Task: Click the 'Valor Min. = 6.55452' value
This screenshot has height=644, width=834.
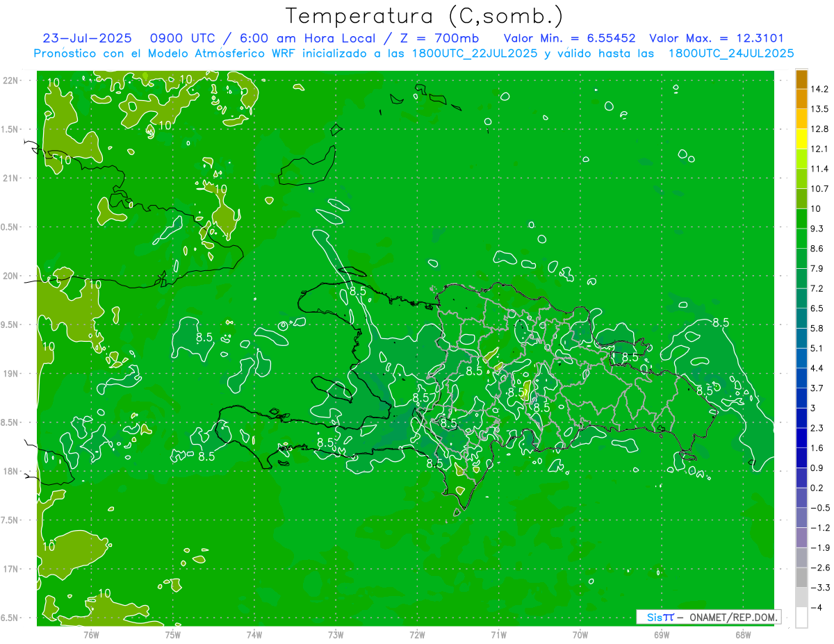Action: [570, 38]
